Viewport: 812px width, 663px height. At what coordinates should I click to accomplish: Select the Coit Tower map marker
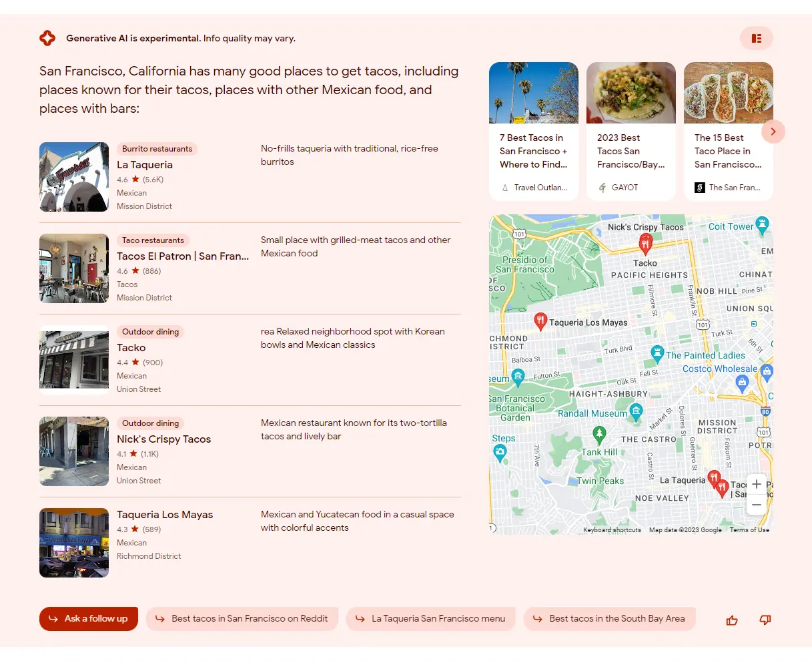762,224
